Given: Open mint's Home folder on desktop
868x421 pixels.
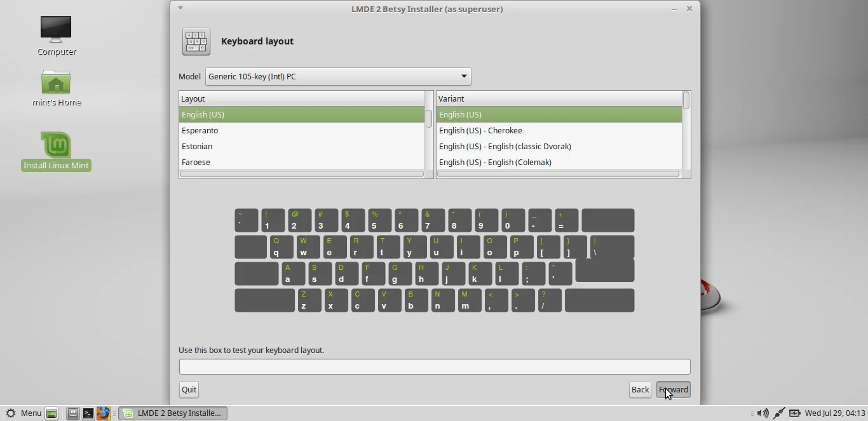Looking at the screenshot, I should tap(56, 83).
